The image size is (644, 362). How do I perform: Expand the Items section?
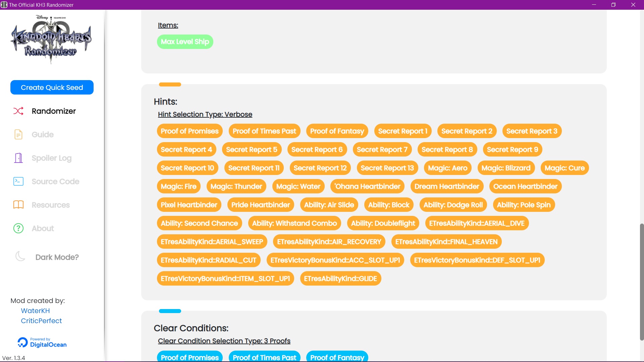168,25
